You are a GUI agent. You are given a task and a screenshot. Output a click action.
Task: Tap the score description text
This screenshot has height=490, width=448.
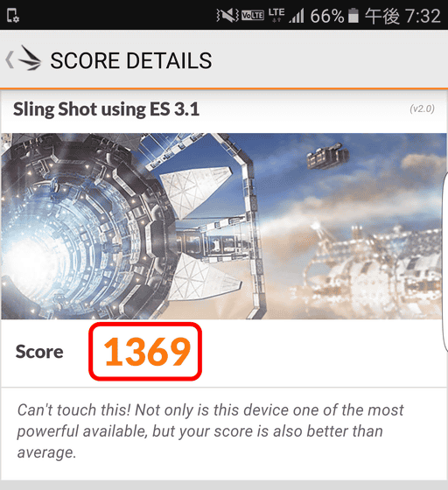click(x=210, y=430)
